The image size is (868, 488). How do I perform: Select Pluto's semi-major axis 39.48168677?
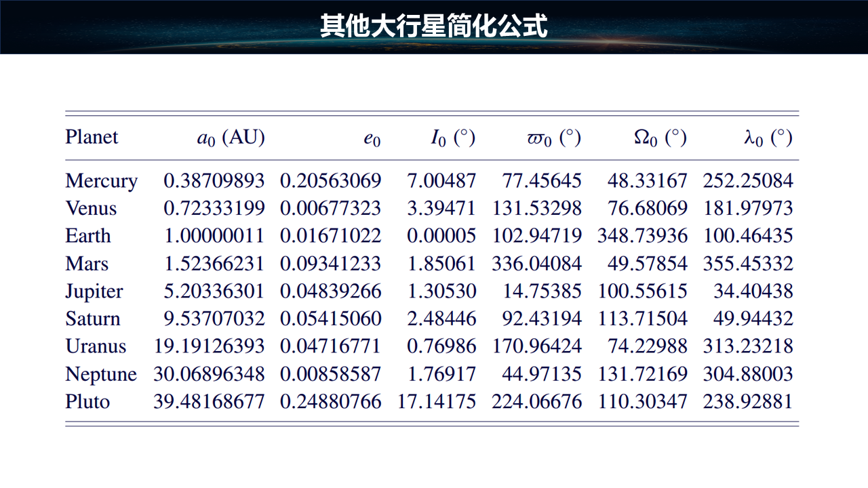tap(209, 401)
